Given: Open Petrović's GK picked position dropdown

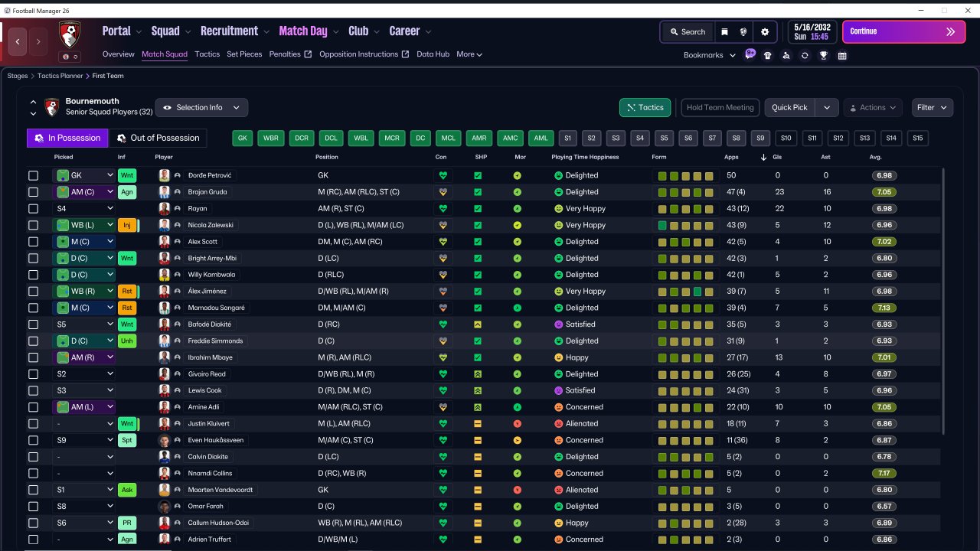Looking at the screenshot, I should pyautogui.click(x=84, y=175).
